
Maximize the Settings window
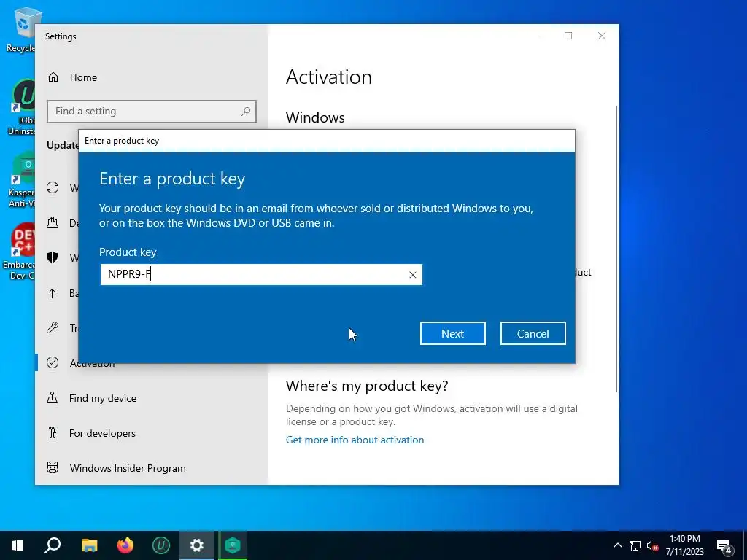[x=568, y=36]
